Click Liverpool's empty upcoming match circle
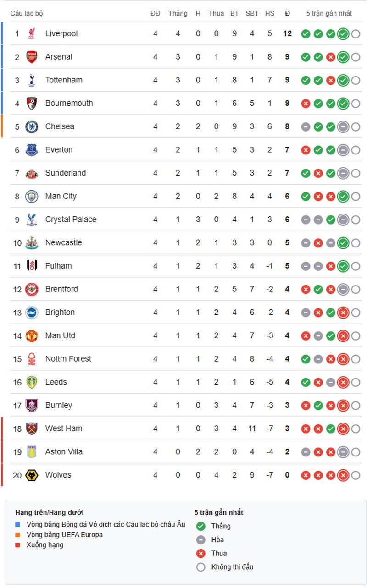The width and height of the screenshot is (367, 588). pos(356,34)
